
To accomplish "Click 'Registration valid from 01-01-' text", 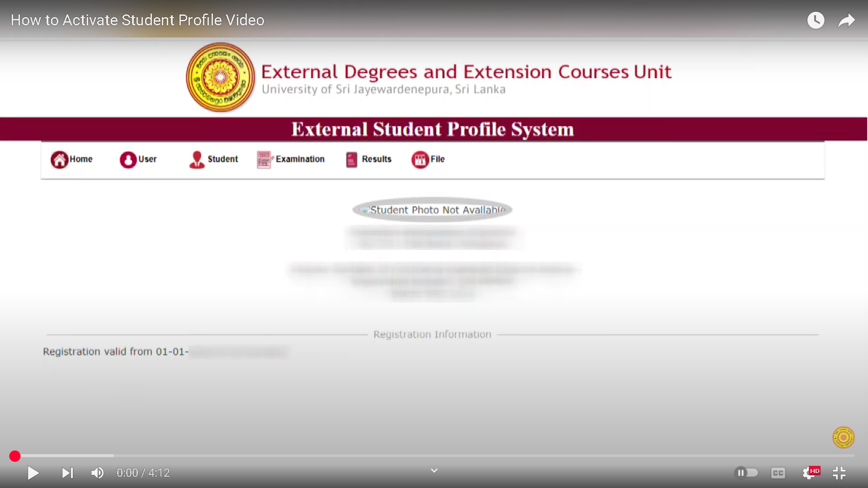I will tap(116, 352).
